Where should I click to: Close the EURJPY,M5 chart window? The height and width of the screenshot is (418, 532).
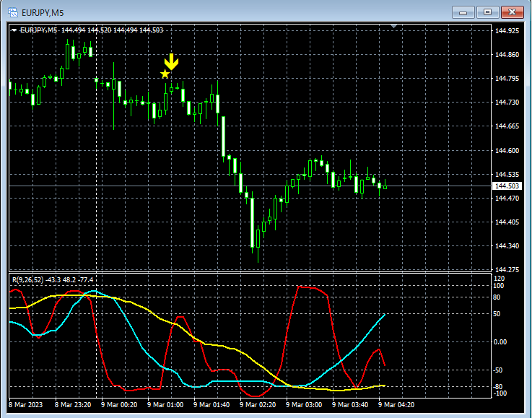point(513,12)
